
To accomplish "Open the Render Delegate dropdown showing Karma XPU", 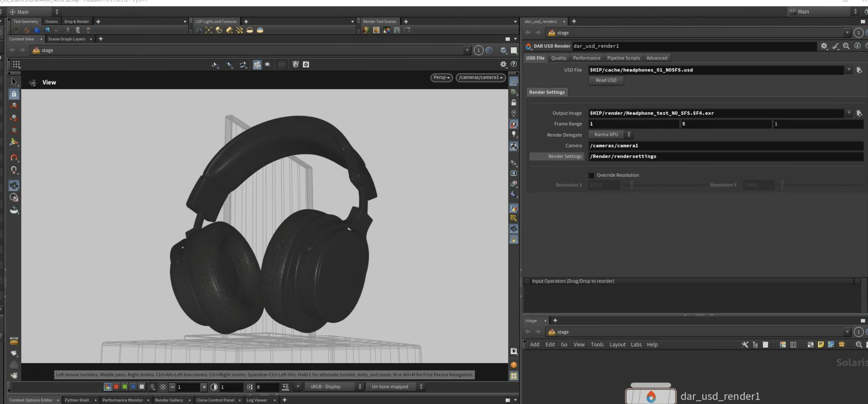I will (x=611, y=134).
